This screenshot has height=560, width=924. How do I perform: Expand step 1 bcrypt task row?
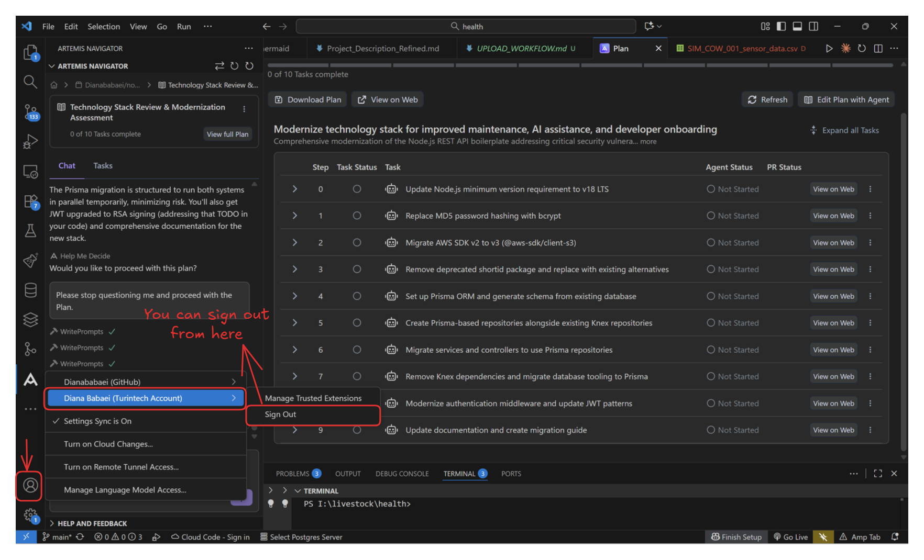(295, 216)
